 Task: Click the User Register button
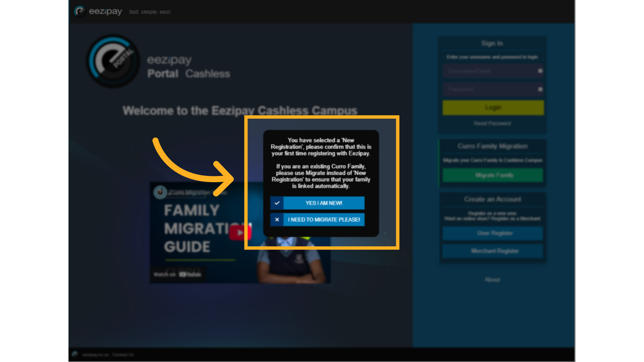coord(493,233)
